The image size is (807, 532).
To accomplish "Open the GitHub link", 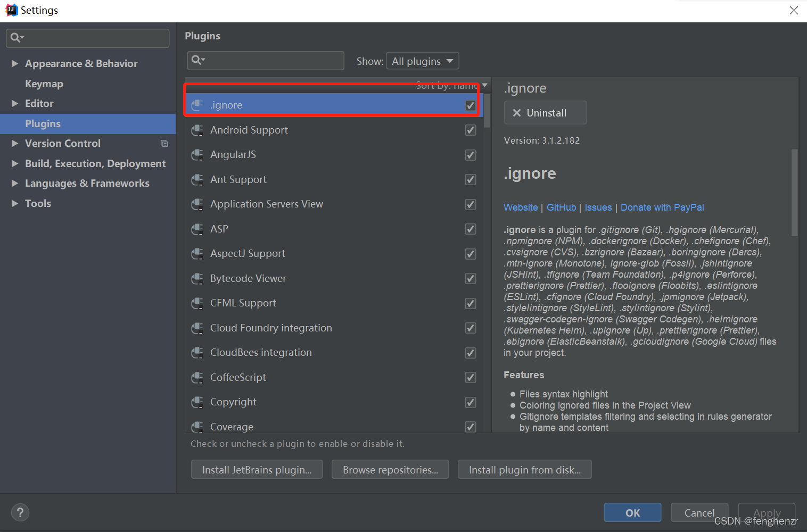I will tap(562, 207).
